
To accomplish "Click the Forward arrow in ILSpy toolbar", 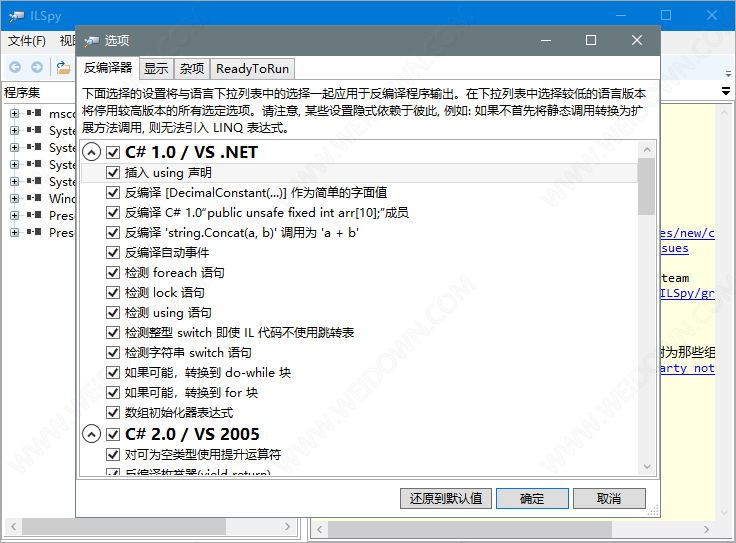I will (x=37, y=67).
